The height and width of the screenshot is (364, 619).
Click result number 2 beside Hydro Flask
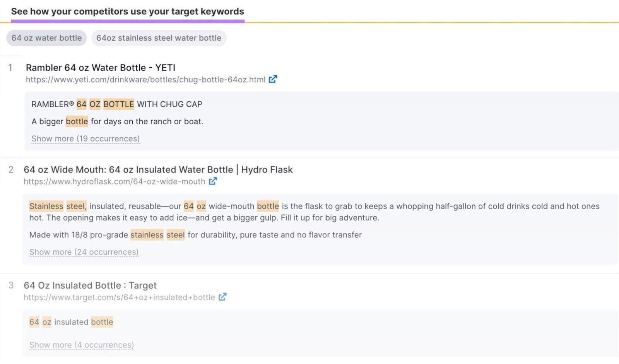tap(10, 169)
